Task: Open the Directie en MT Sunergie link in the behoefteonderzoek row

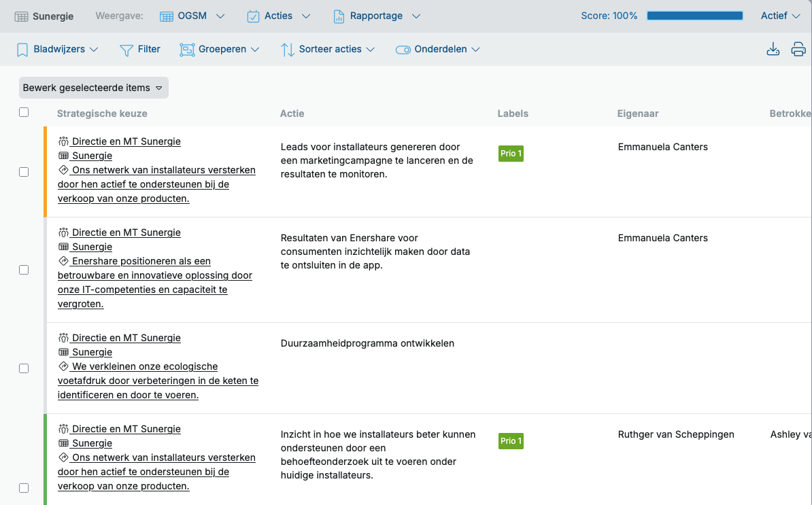Action: 126,429
